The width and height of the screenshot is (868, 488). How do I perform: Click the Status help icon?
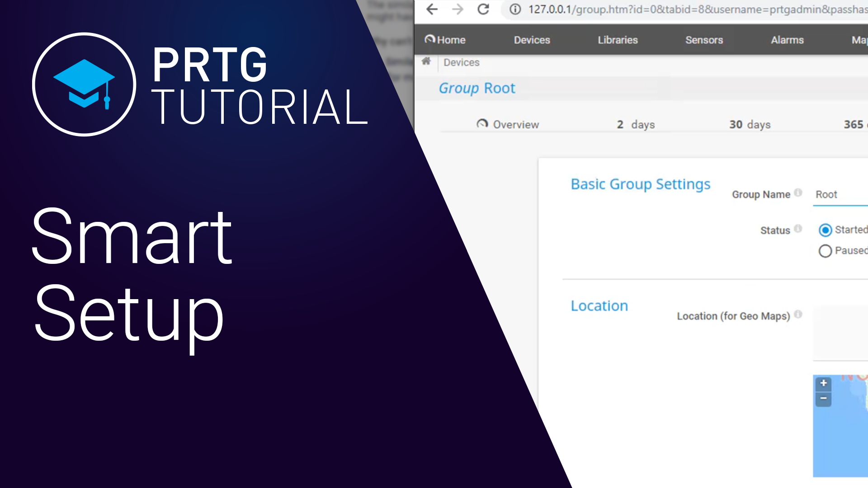point(798,228)
